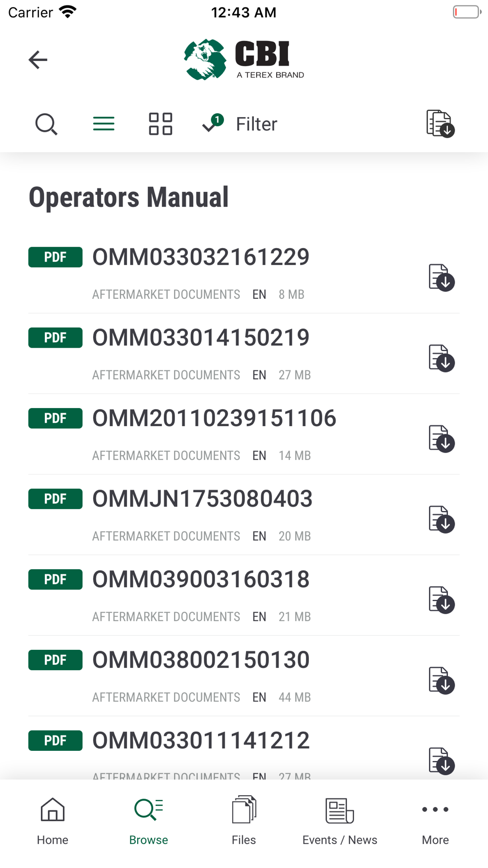Tap PDF badge of OMM039003160318
Viewport: 488px width, 868px height.
pyautogui.click(x=55, y=579)
